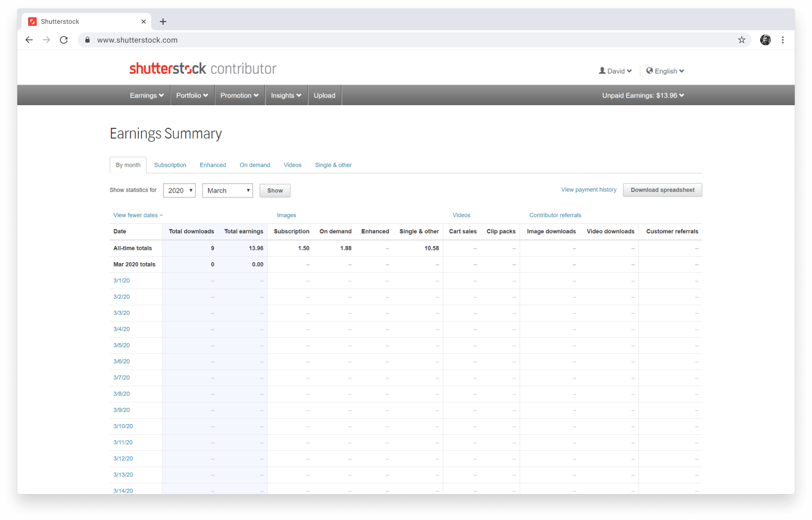Open the 3/10/20 date link
812x520 pixels.
click(123, 426)
